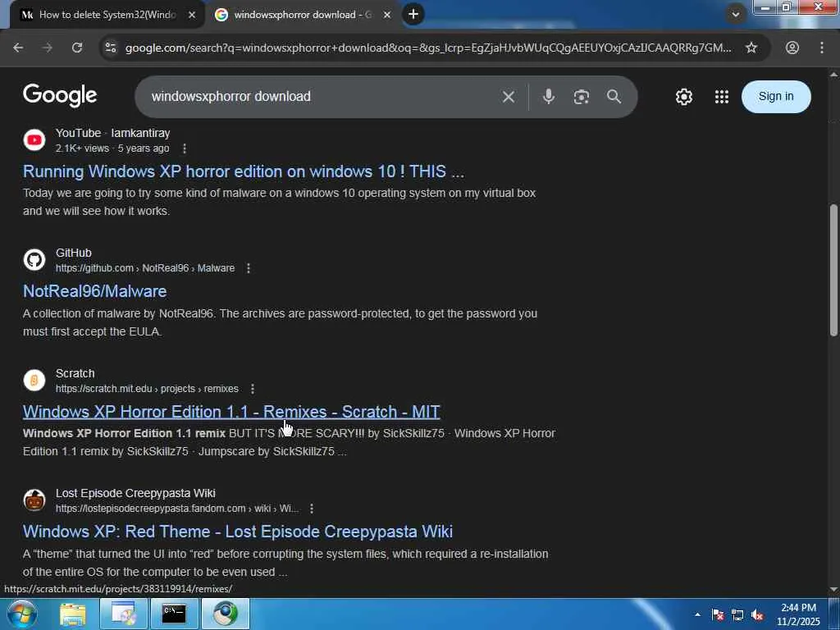
Task: Open Windows XP: Red Theme wiki link
Action: [238, 532]
